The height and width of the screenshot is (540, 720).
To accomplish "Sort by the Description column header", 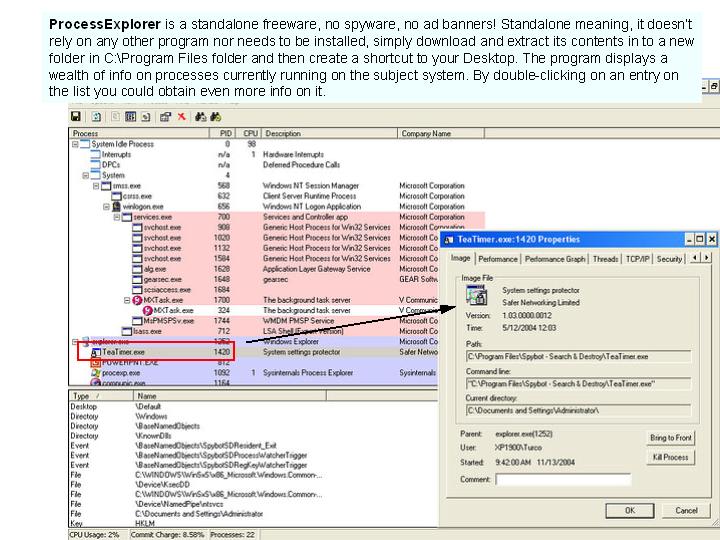I will pyautogui.click(x=329, y=134).
